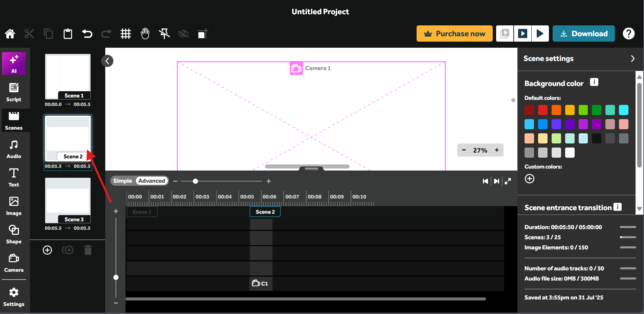This screenshot has width=644, height=314.
Task: Collapse the scenes sidebar panel
Action: [107, 61]
